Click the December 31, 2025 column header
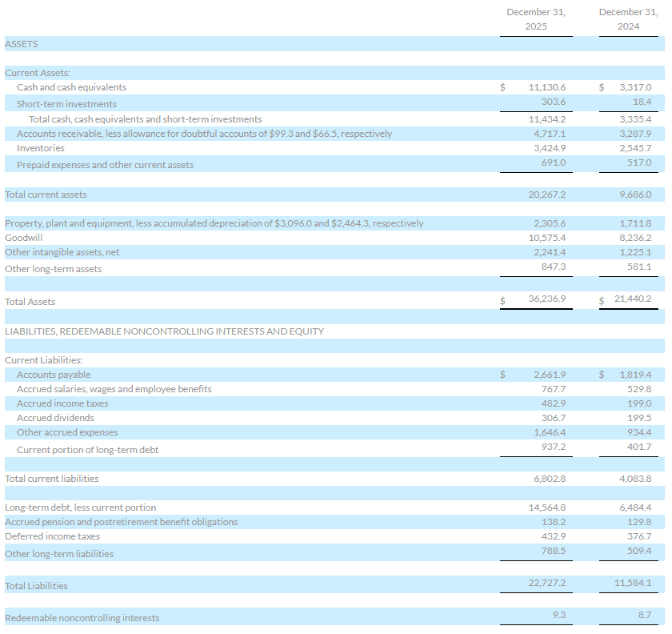The height and width of the screenshot is (634, 672). [x=536, y=19]
